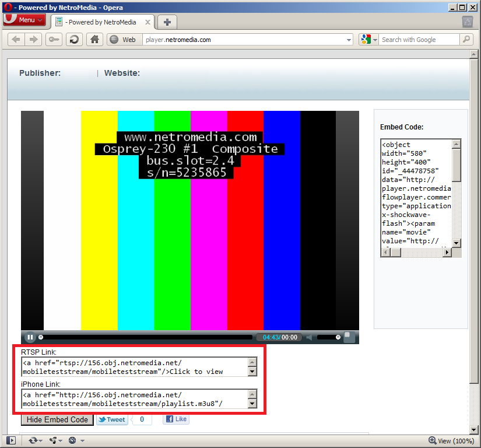Go back to previous page
This screenshot has height=448, width=481.
pos(16,40)
